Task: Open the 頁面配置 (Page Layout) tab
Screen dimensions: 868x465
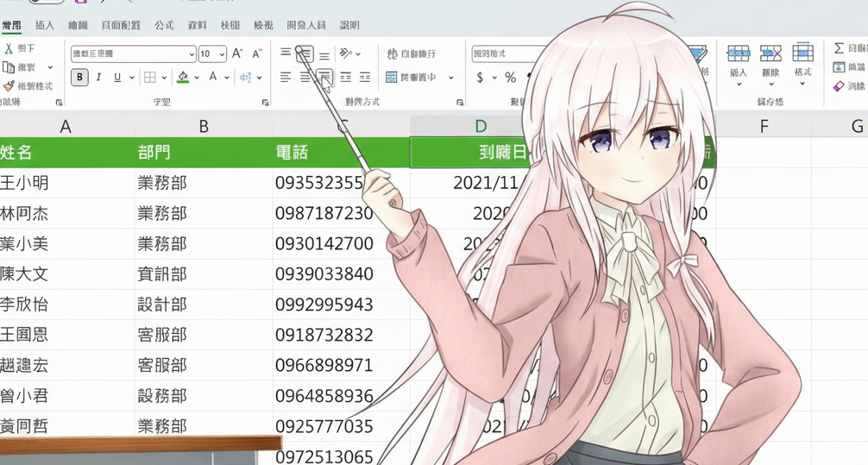Action: [121, 25]
